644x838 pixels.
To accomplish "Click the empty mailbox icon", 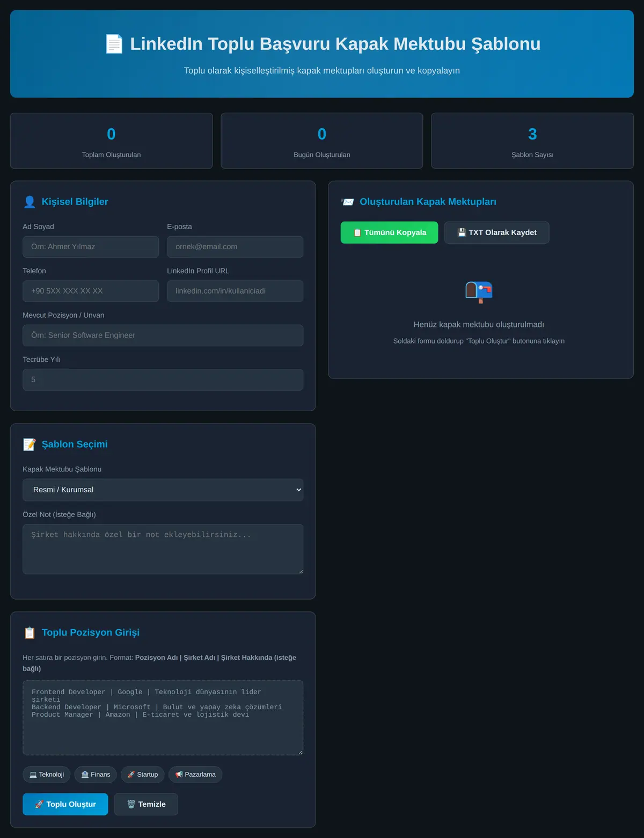I will (x=479, y=292).
